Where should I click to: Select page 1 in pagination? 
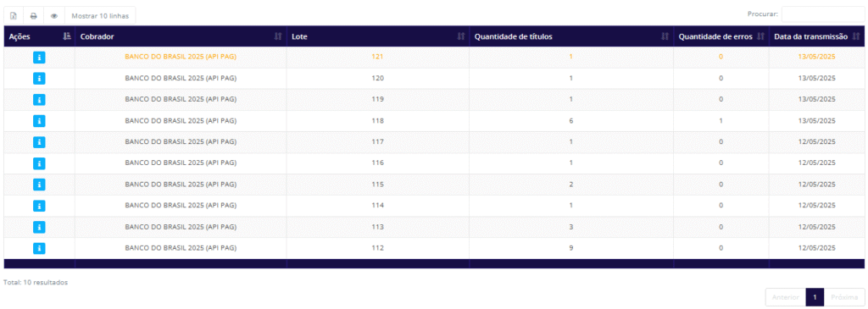tap(815, 297)
